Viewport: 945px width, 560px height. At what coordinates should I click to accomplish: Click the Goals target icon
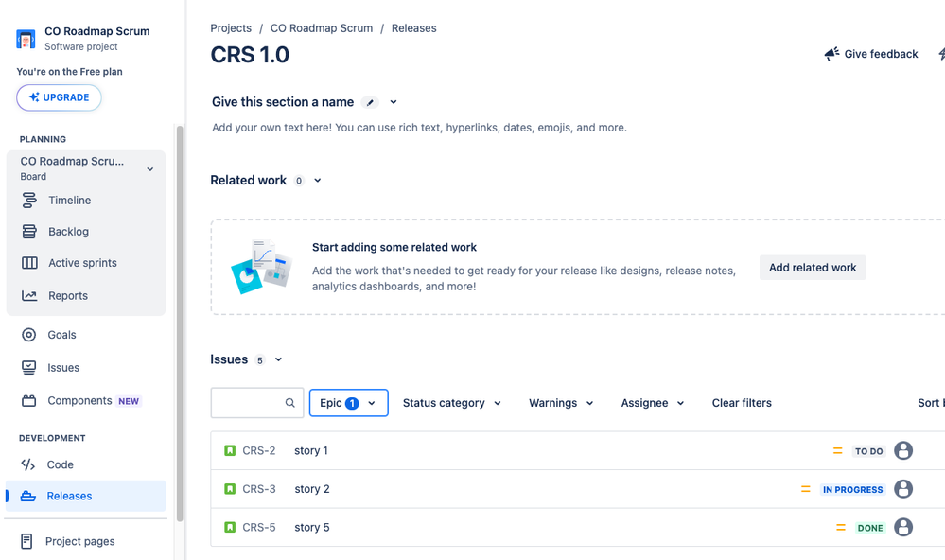pyautogui.click(x=29, y=335)
